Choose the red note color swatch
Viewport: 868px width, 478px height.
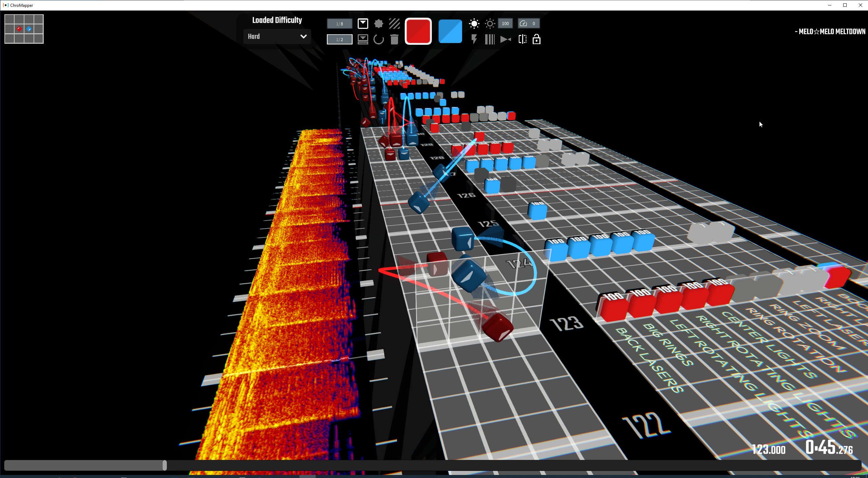pyautogui.click(x=418, y=31)
